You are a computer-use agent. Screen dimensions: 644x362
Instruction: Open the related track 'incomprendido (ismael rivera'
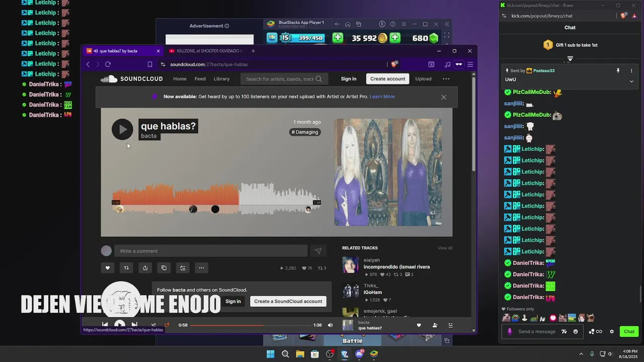396,267
